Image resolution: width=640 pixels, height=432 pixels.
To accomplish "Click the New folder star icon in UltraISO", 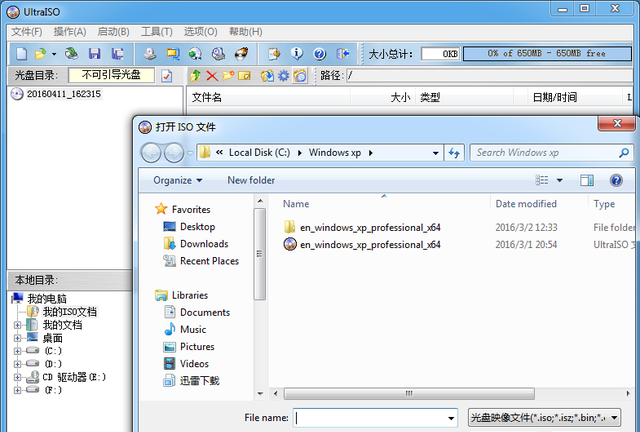I will [228, 76].
